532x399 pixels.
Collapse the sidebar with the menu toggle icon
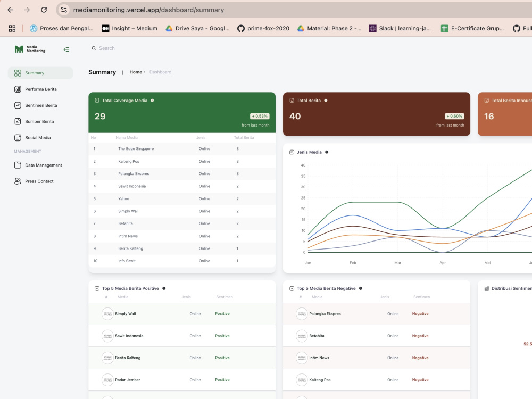coord(66,49)
